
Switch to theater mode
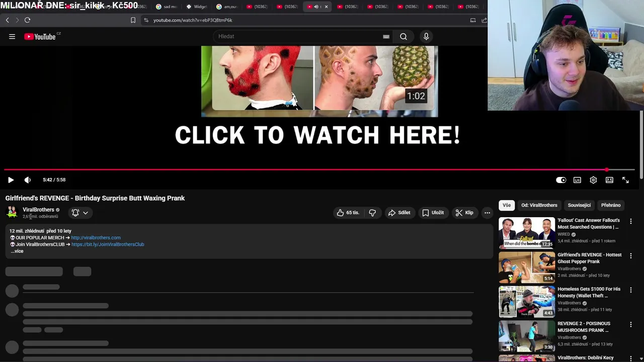tap(609, 180)
